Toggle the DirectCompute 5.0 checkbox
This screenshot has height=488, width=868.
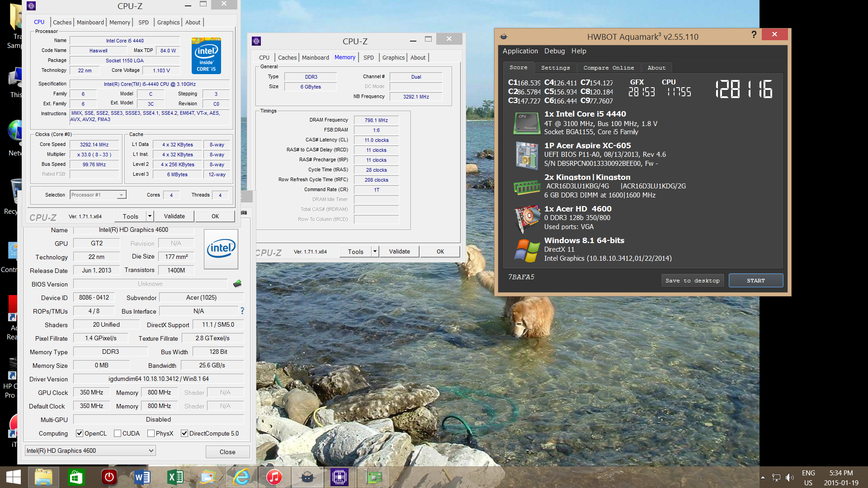(x=184, y=433)
